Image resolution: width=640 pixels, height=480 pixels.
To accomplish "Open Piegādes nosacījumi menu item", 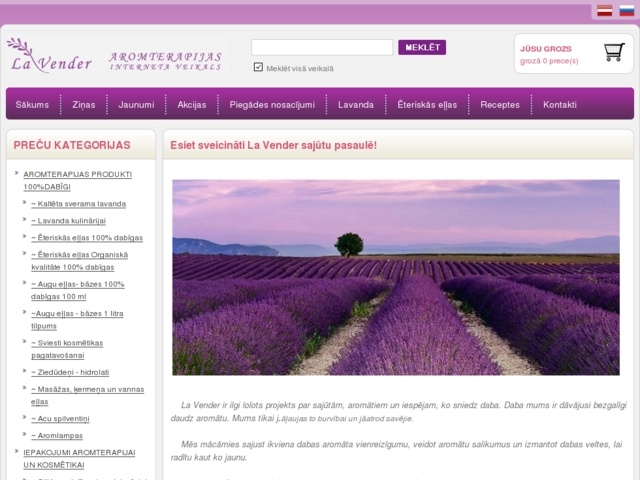I will coord(272,104).
